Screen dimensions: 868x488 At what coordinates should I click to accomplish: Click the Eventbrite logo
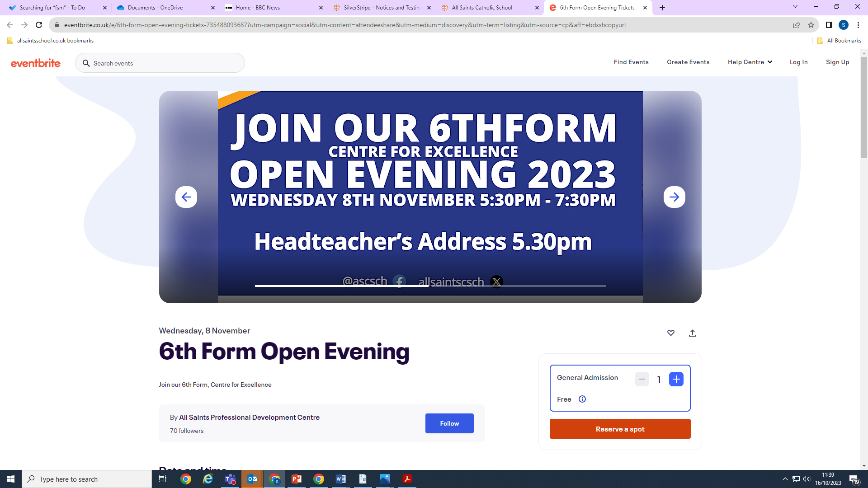[35, 63]
